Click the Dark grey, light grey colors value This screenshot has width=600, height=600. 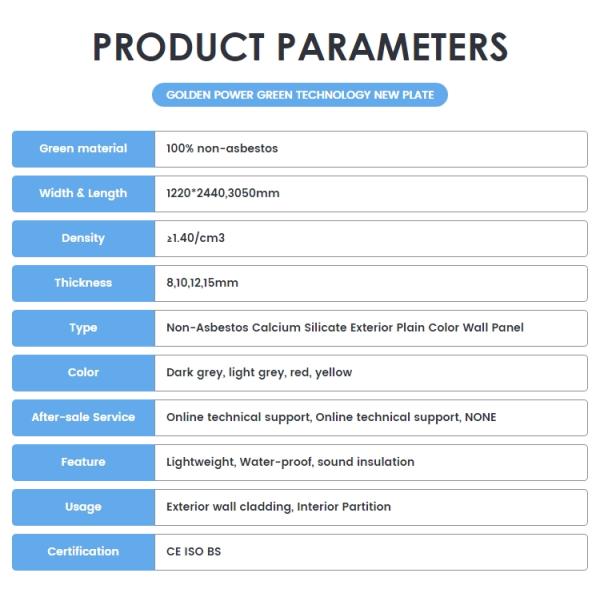point(259,372)
